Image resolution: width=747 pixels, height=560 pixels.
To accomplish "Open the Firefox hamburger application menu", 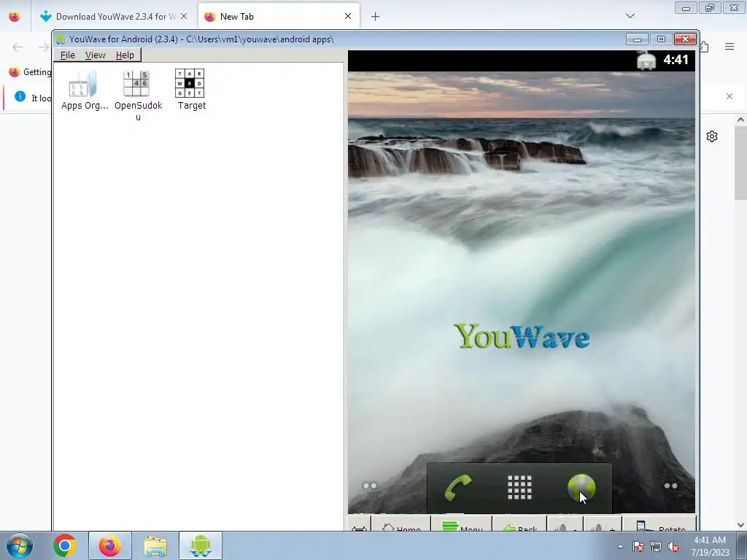I will (729, 47).
